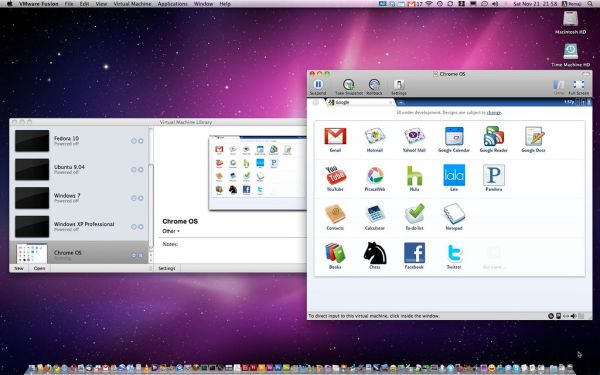Screen dimensions: 600x375
Task: Click the Fedora 10 black thumbnail
Action: [x=32, y=140]
